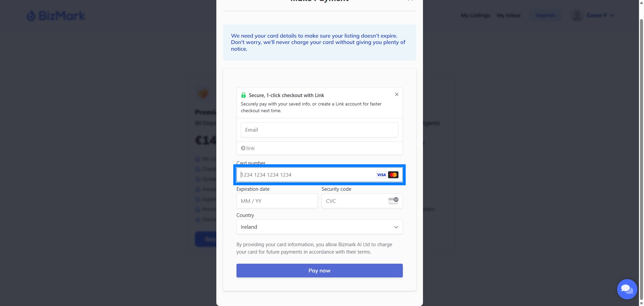The image size is (644, 306).
Task: Click the BizMark logo
Action: pos(56,16)
